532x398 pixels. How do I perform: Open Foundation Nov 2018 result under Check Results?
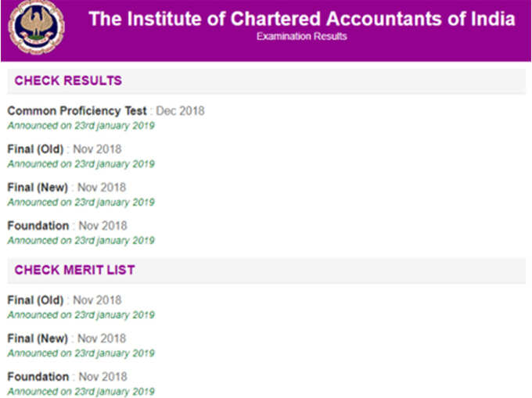point(67,226)
